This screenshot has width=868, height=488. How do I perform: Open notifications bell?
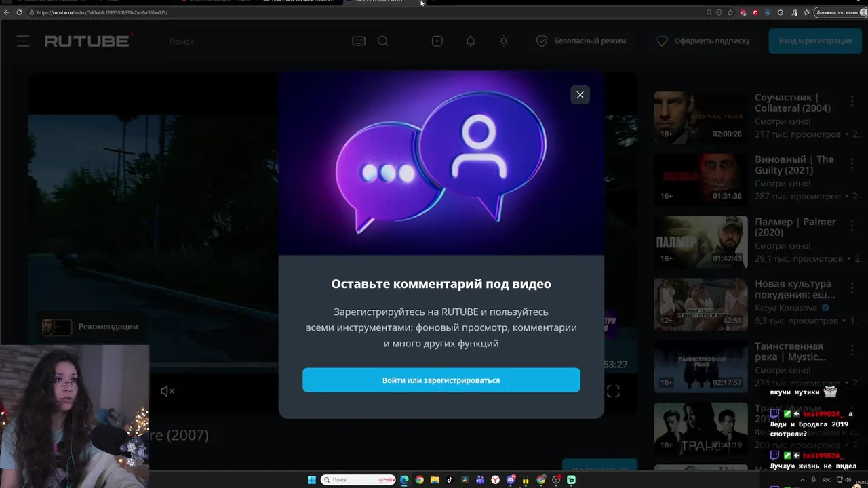pyautogui.click(x=471, y=41)
